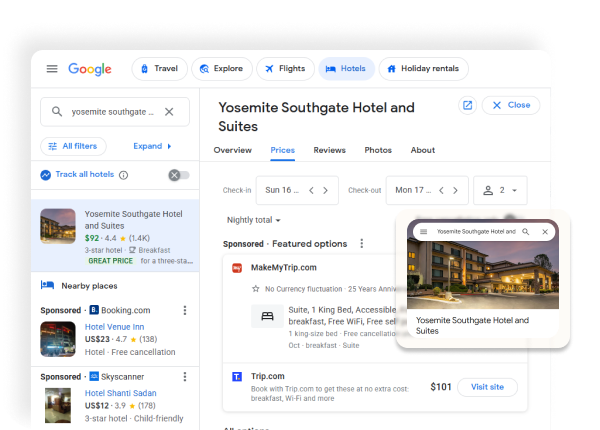Move check-out date one day earlier
The image size is (600, 430).
[x=442, y=191]
